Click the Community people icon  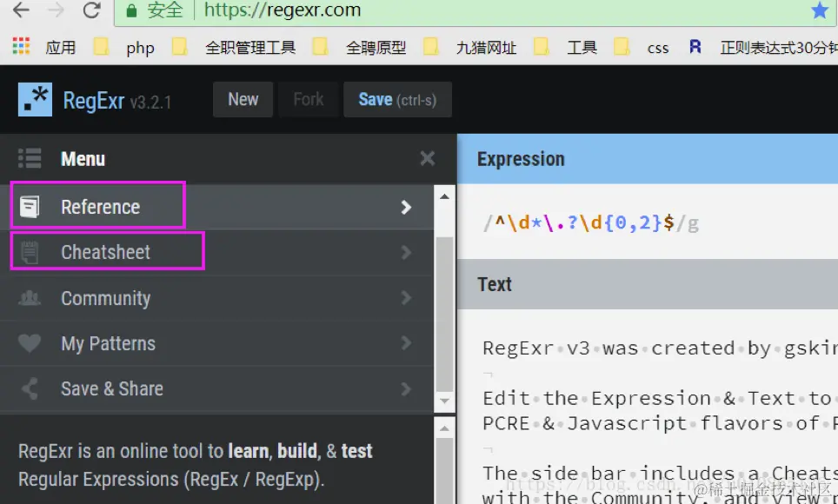(x=30, y=298)
